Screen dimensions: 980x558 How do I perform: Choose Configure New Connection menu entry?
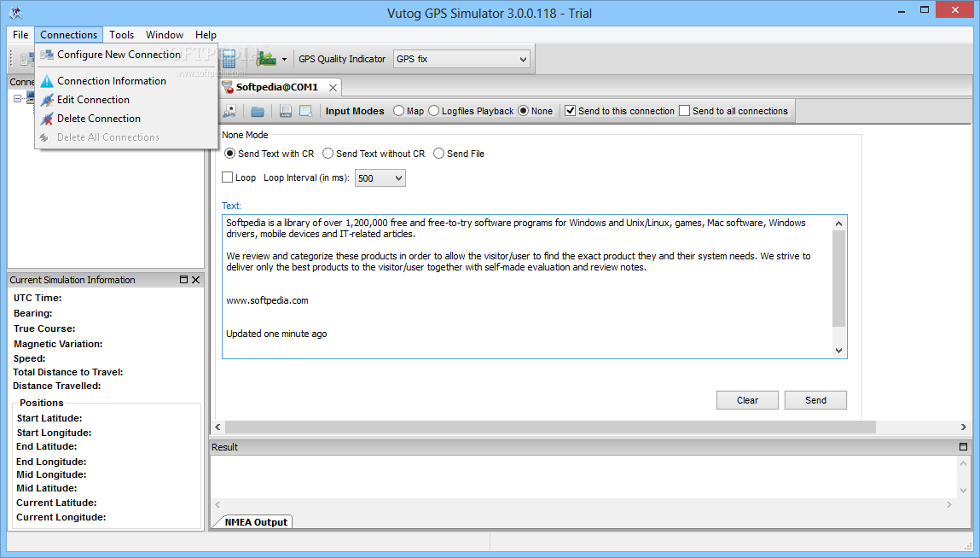[125, 55]
